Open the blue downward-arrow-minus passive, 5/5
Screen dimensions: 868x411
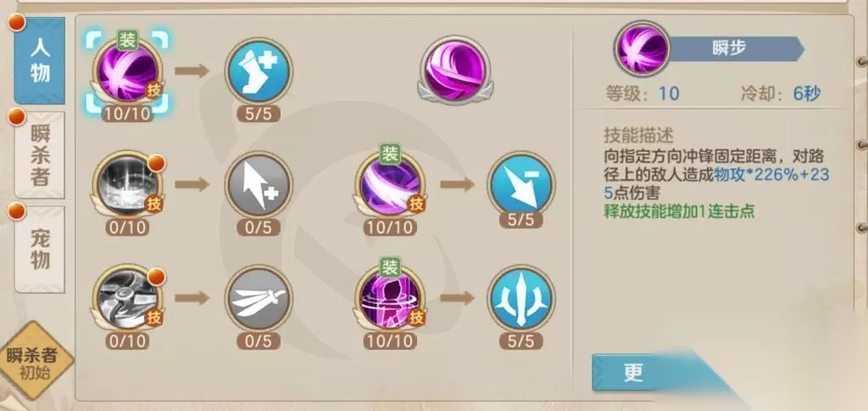[521, 184]
